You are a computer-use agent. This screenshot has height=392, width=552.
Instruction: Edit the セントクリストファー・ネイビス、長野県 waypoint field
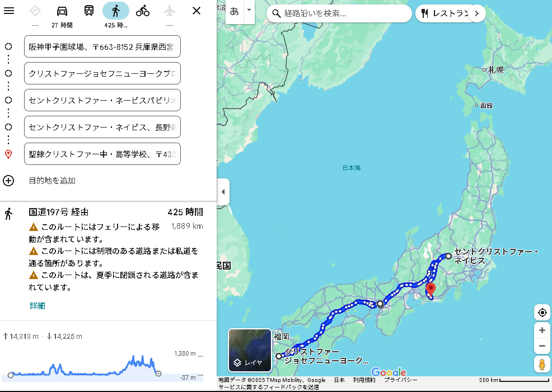coord(102,127)
